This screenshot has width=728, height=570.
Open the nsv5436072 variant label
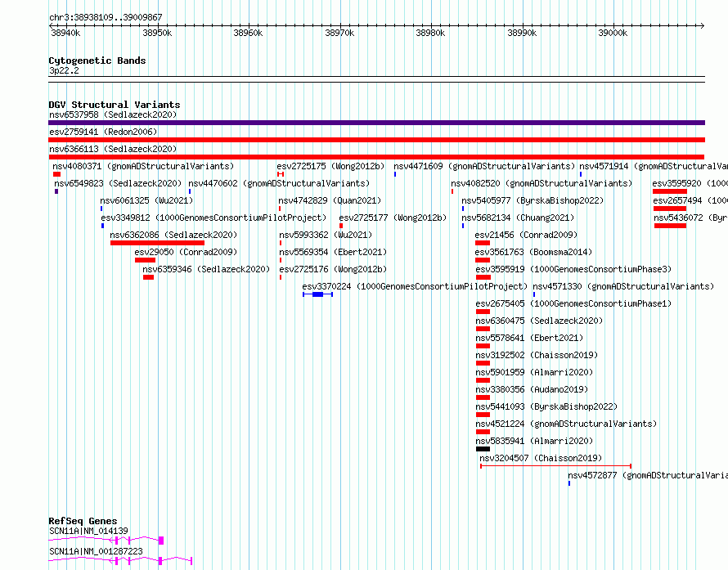[691, 218]
